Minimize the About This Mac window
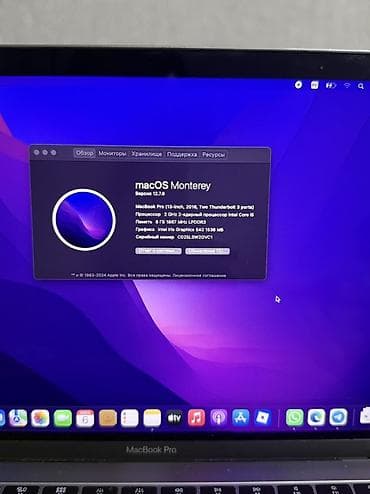370x494 pixels. point(45,152)
